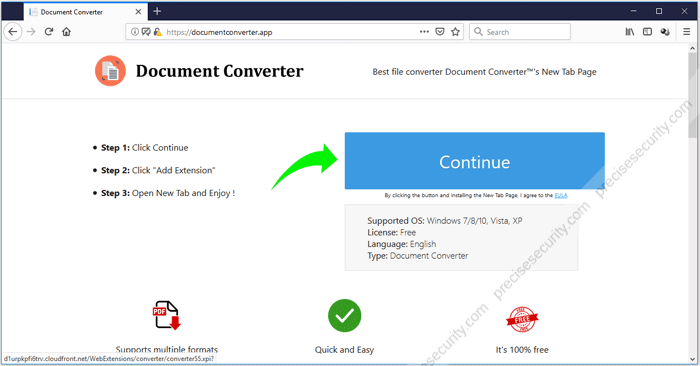Bookmark this page with the star
The image size is (700, 366).
click(455, 32)
